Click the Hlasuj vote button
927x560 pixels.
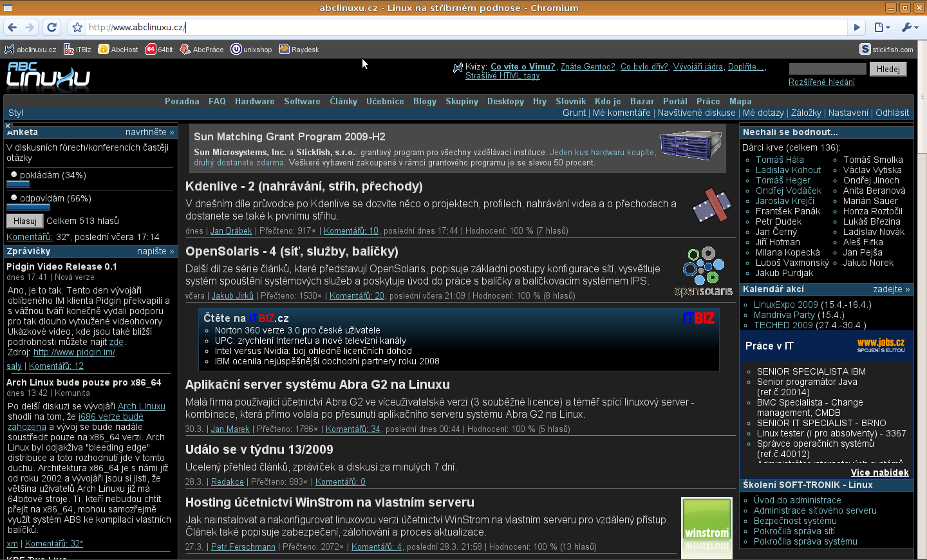(x=25, y=221)
